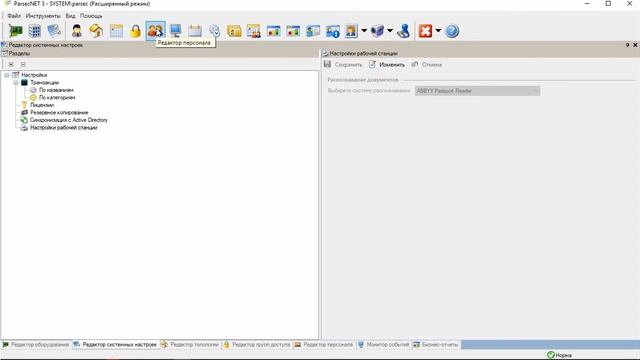This screenshot has width=640, height=360.
Task: Switch to the Редактор топологии tab
Action: pyautogui.click(x=190, y=344)
